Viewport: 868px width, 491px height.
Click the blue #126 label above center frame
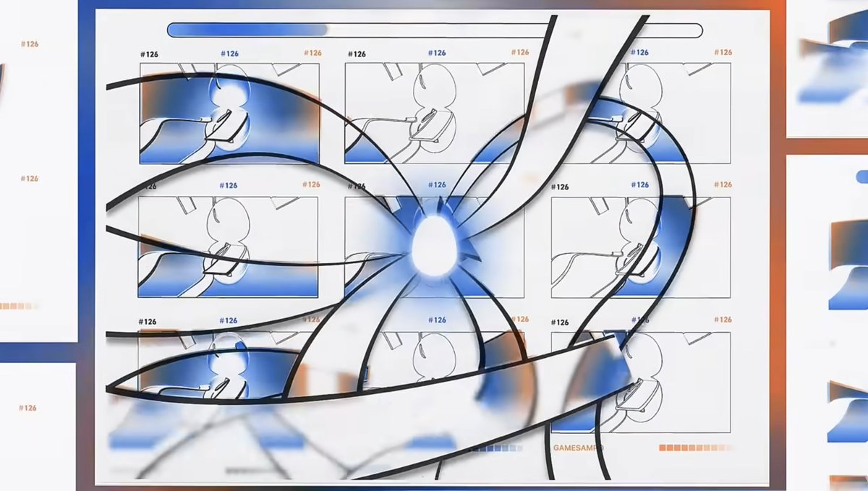point(435,184)
